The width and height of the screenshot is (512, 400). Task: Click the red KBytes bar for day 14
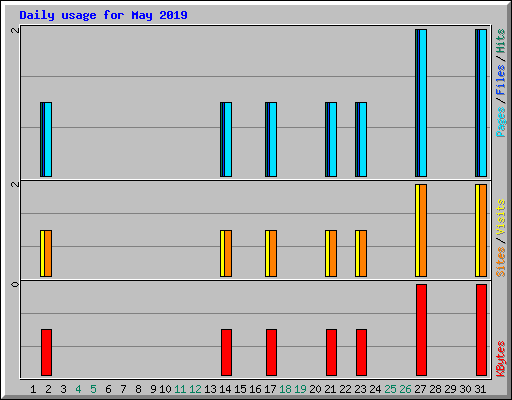(226, 352)
